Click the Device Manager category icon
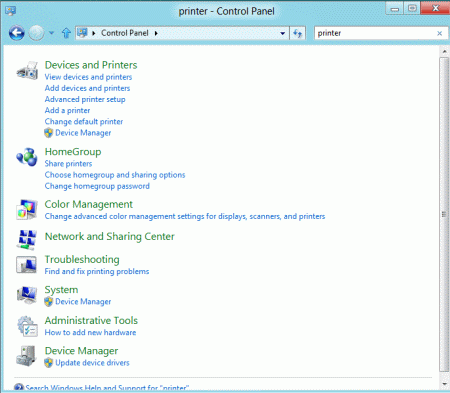450x393 pixels. (x=26, y=356)
